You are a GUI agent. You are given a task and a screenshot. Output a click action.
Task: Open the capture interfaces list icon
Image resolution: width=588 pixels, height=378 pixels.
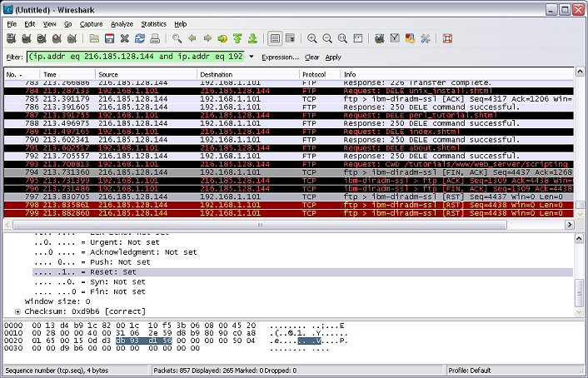tap(12, 38)
